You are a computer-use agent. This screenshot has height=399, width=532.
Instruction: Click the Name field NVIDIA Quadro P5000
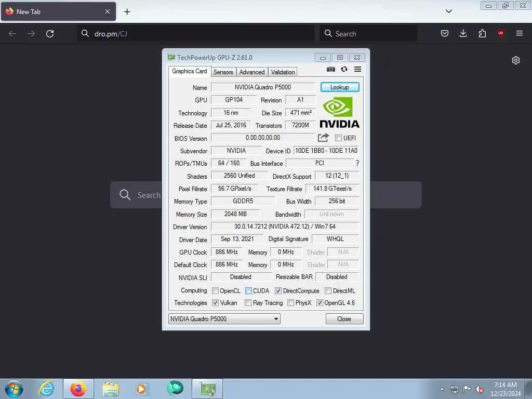(x=263, y=87)
